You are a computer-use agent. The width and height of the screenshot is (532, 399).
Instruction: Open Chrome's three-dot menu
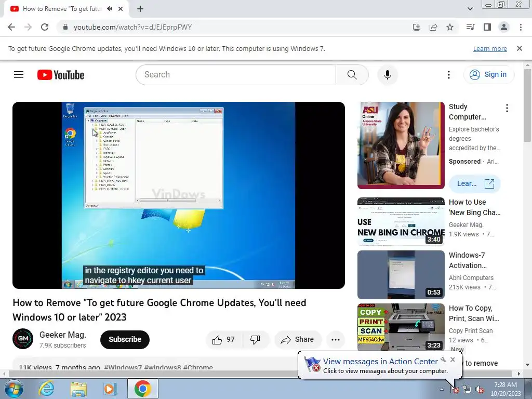pyautogui.click(x=521, y=27)
